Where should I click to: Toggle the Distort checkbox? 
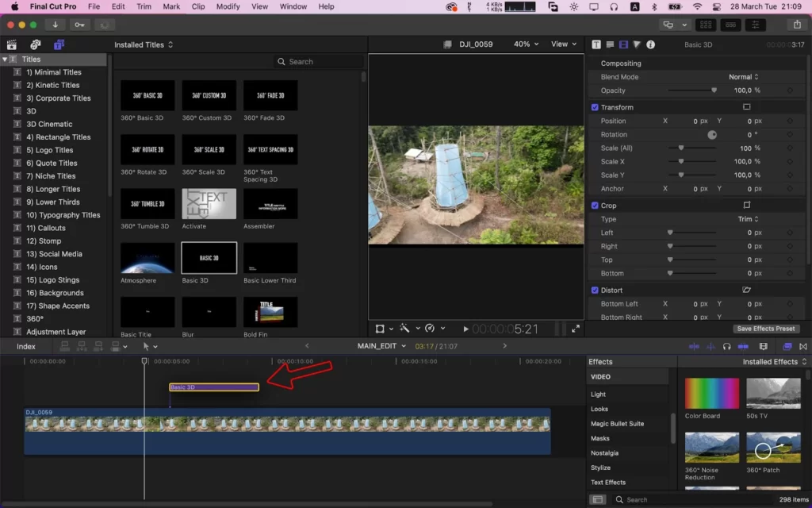(595, 291)
